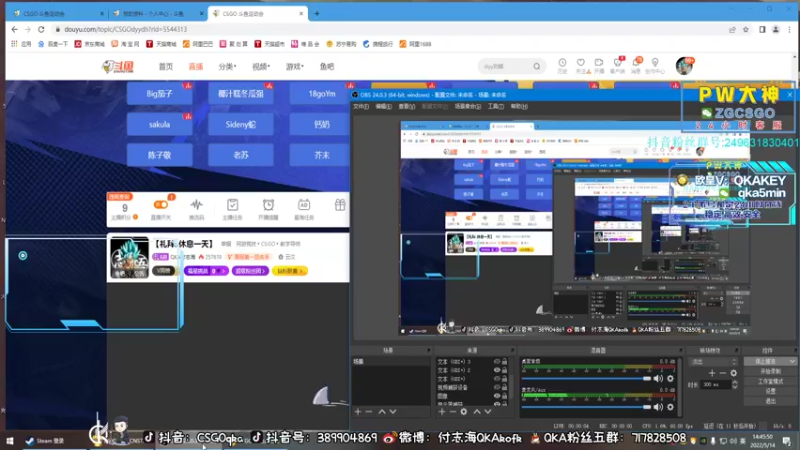Open the 关注 heart icon in Douyu header
Viewport: 800px width, 450px height.
pos(581,63)
